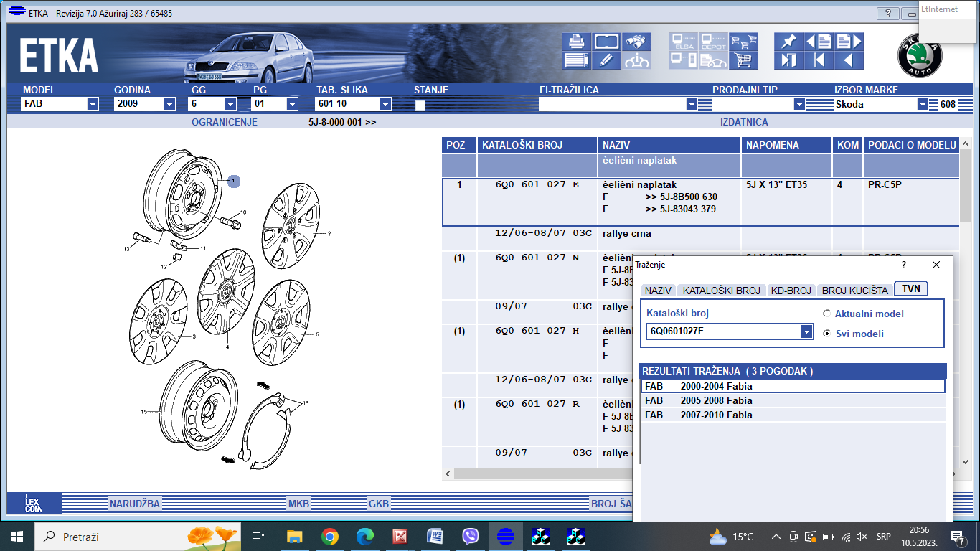The width and height of the screenshot is (980, 551).
Task: Click the plain left arrow back icon
Action: pyautogui.click(x=849, y=60)
